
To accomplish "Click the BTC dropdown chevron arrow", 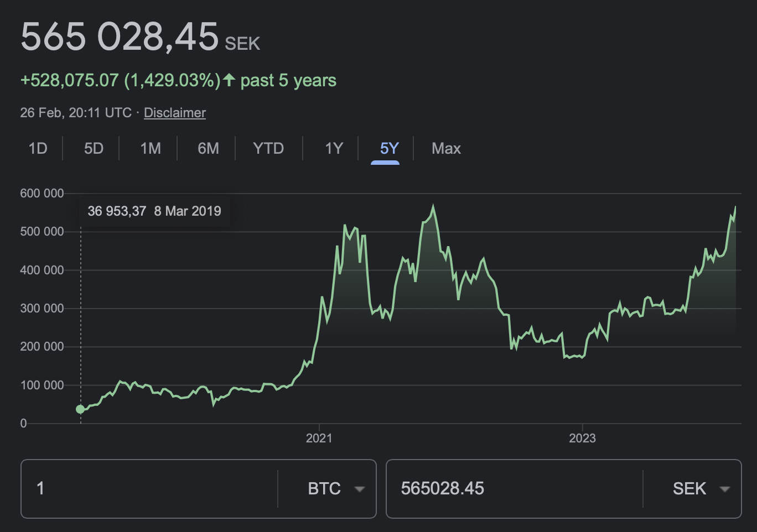I will (360, 489).
